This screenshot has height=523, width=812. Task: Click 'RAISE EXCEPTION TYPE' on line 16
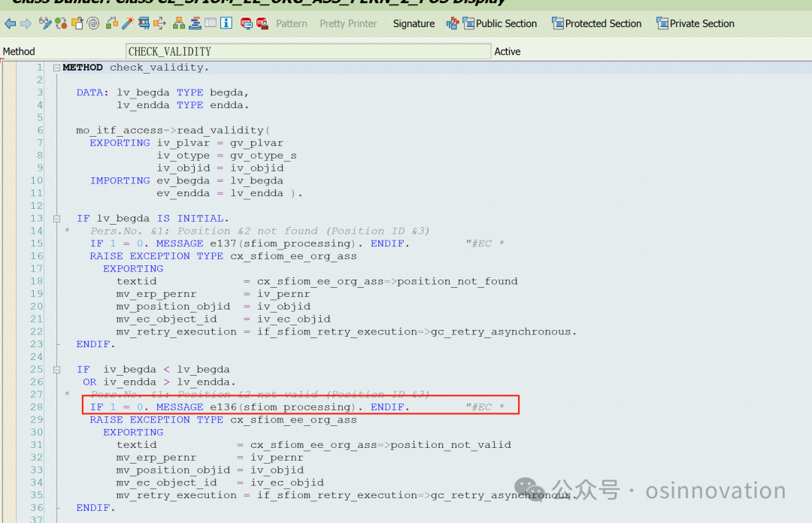156,256
